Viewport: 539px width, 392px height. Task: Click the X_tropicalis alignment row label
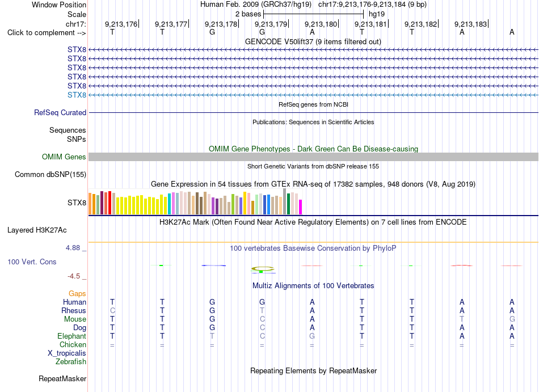tap(67, 353)
